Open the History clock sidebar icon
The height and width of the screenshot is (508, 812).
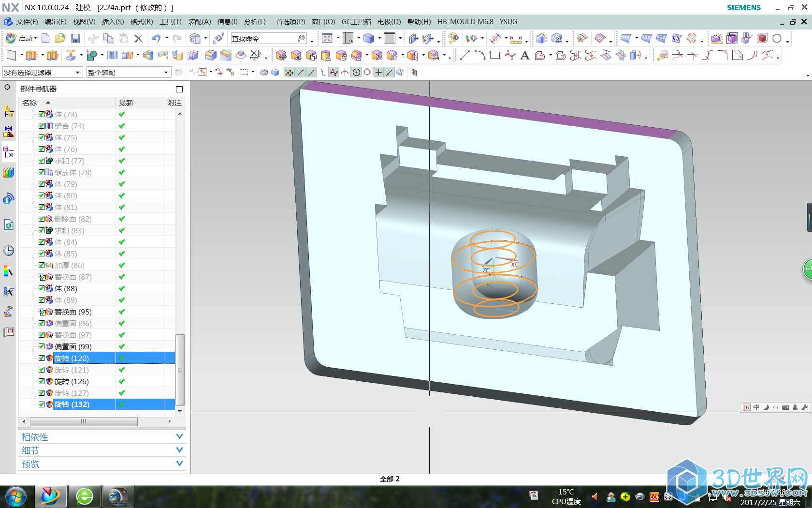click(x=9, y=251)
